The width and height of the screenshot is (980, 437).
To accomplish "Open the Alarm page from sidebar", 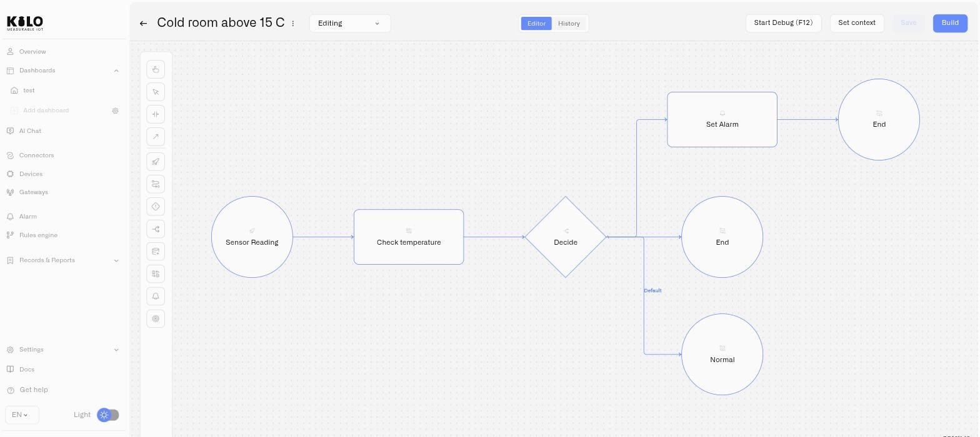I will tap(28, 217).
